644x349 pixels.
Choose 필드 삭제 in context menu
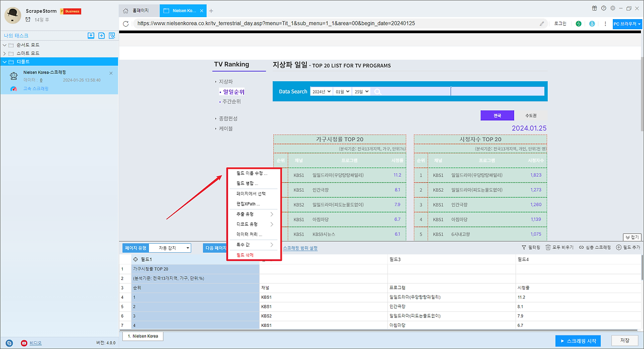point(253,255)
